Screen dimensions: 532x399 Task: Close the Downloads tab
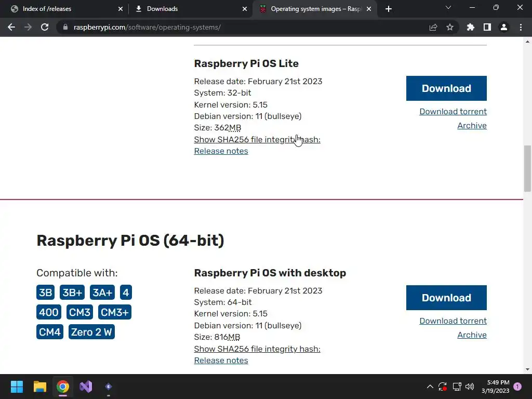point(245,9)
